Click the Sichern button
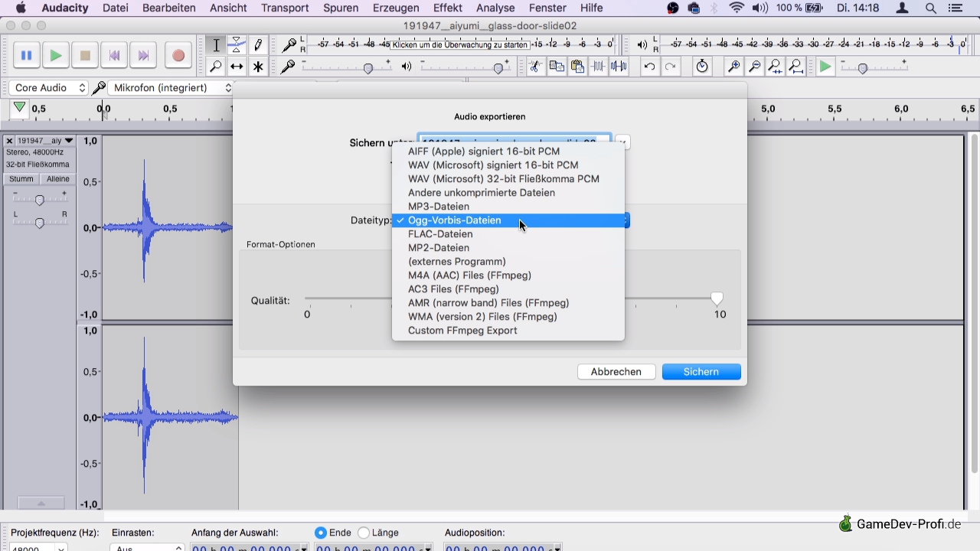This screenshot has width=980, height=551. coord(701,372)
